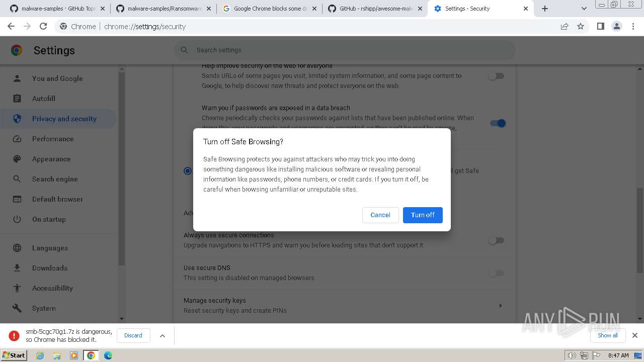644x362 pixels.
Task: Bookmark this tab with star icon
Action: point(581,27)
